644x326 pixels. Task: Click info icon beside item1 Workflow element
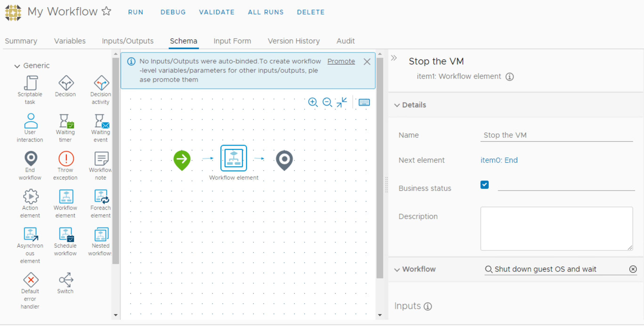(510, 76)
